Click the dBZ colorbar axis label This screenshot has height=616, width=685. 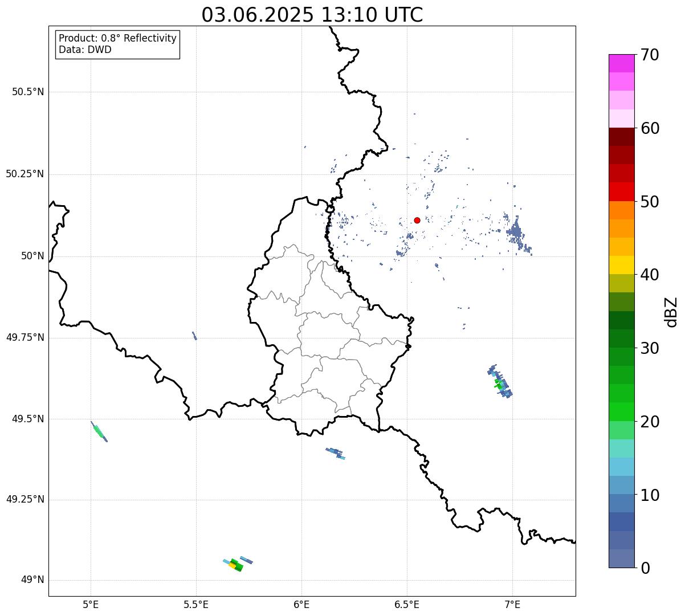tap(671, 312)
